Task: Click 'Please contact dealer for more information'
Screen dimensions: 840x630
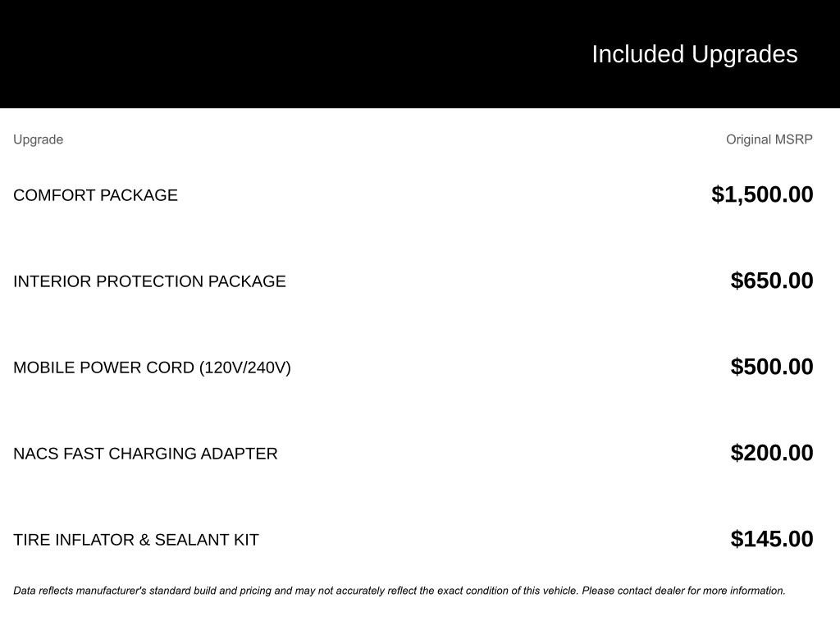Action: 683,591
